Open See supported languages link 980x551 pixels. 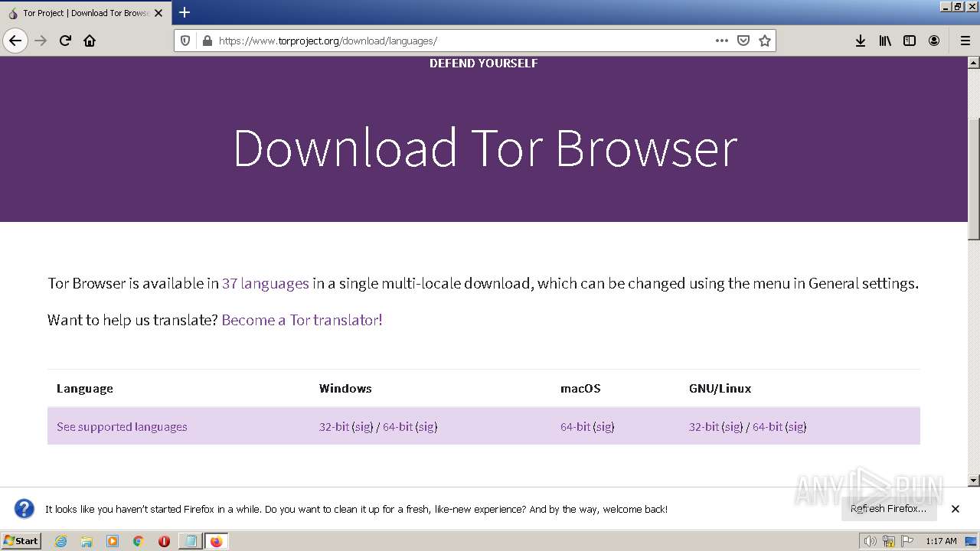[122, 427]
